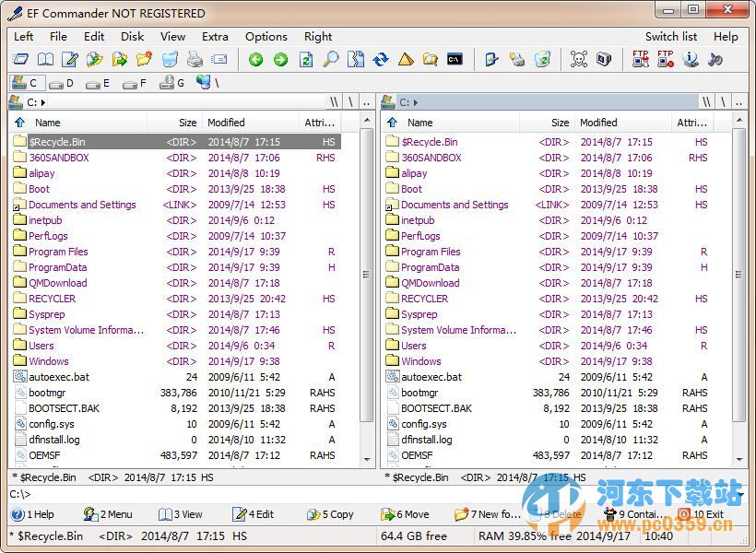This screenshot has width=756, height=553.
Task: Click the FTP disconnect icon
Action: click(x=666, y=59)
